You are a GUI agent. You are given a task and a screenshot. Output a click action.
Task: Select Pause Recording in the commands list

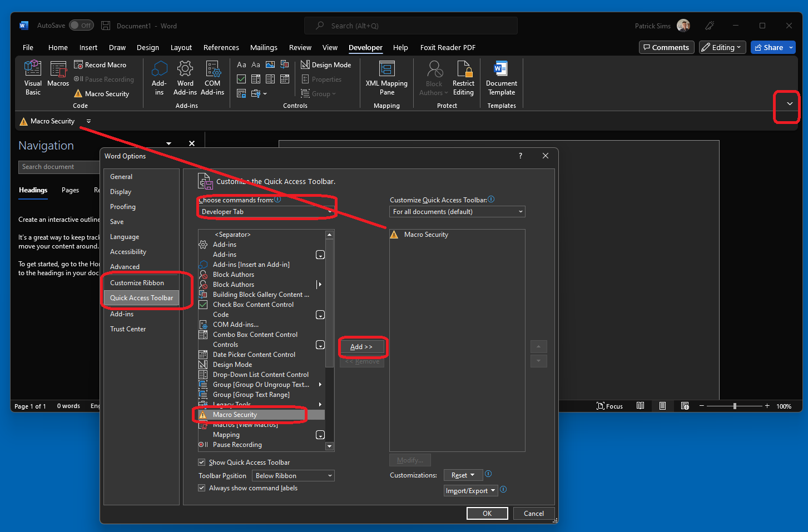pos(261,445)
